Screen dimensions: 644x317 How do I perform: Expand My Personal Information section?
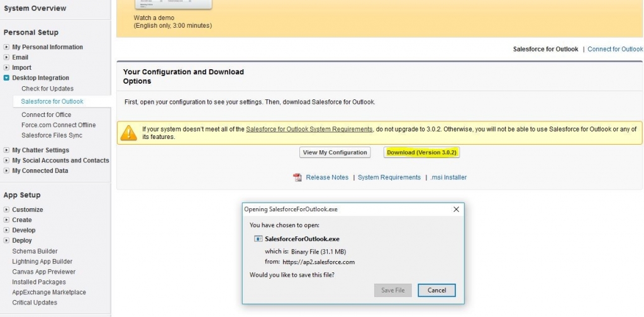6,47
